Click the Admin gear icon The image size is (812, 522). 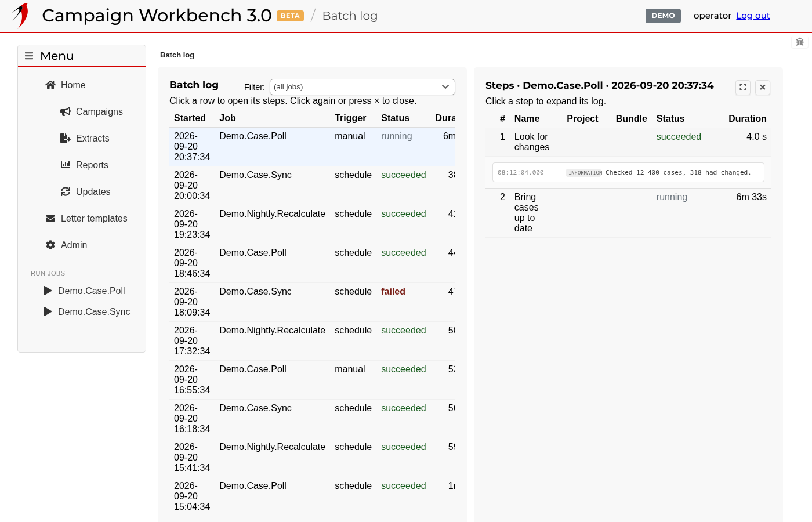(x=50, y=245)
